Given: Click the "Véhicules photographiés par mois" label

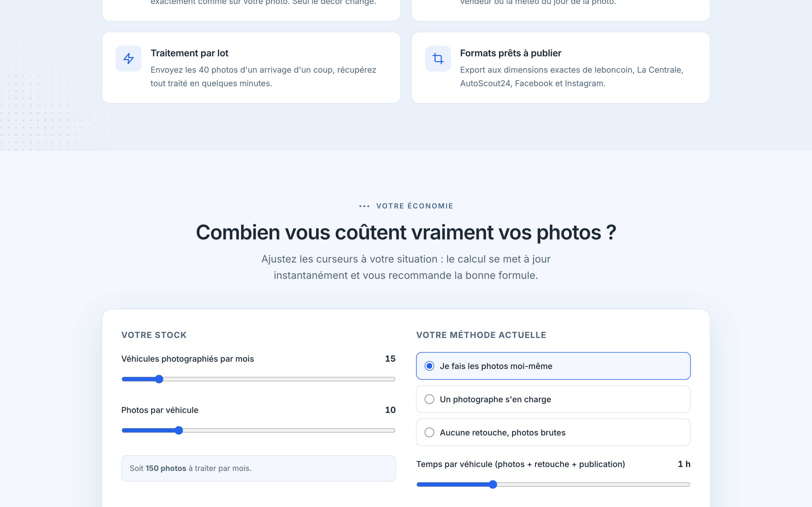Looking at the screenshot, I should point(187,359).
